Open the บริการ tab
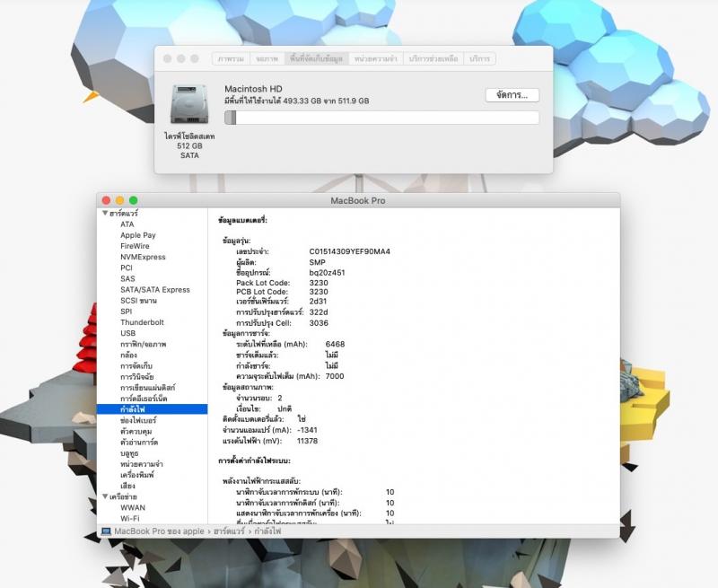The width and height of the screenshot is (718, 588). coord(479,58)
